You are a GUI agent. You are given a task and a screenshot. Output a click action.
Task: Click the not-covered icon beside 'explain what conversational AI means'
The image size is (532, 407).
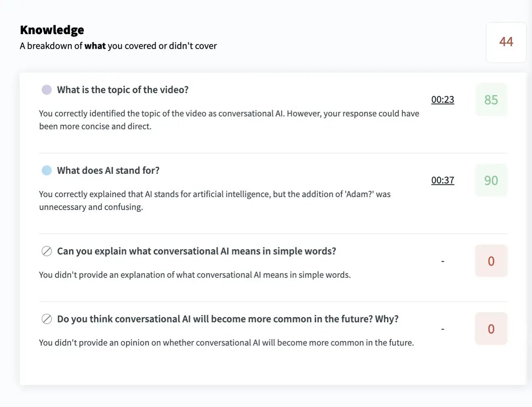[x=47, y=251]
